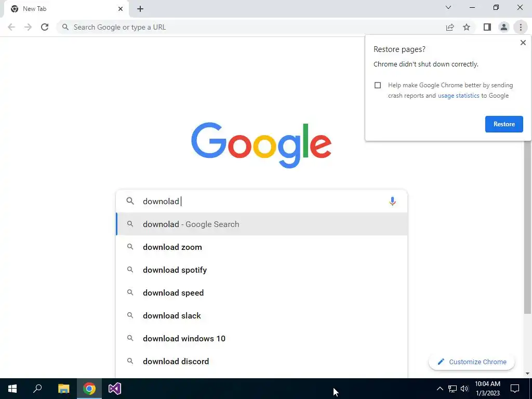532x399 pixels.
Task: Choose 'download speed' suggestion
Action: pos(262,293)
